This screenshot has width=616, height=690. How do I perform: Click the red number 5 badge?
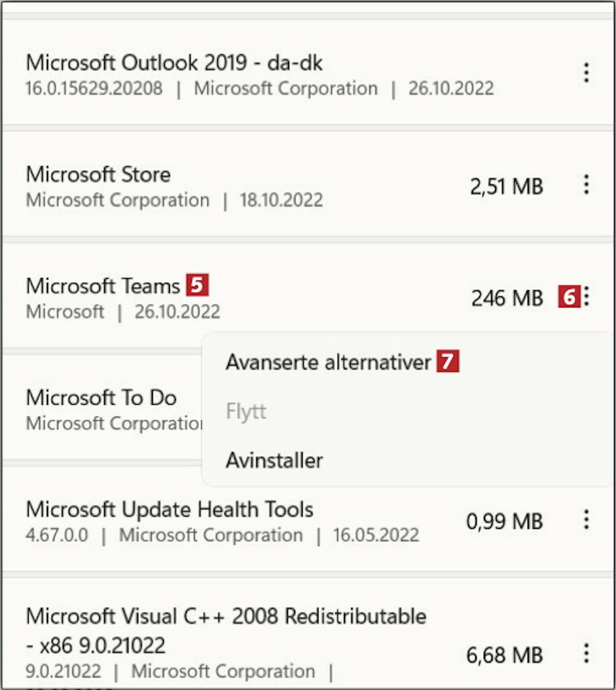(x=198, y=285)
